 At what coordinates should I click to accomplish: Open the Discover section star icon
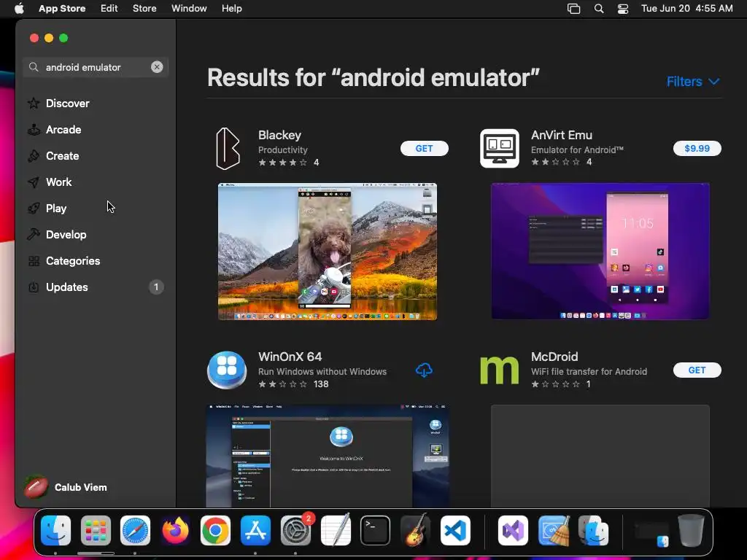point(34,104)
